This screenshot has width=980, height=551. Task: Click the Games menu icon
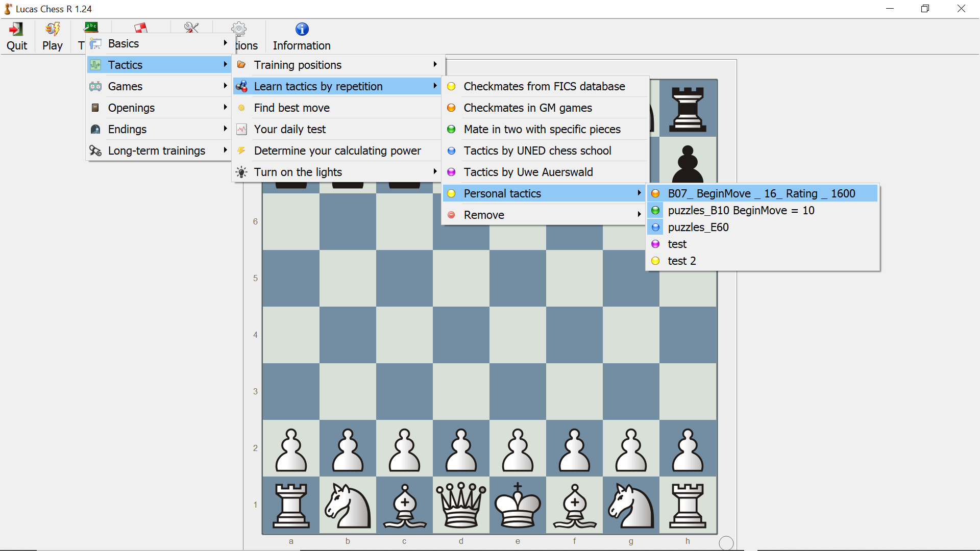(96, 86)
